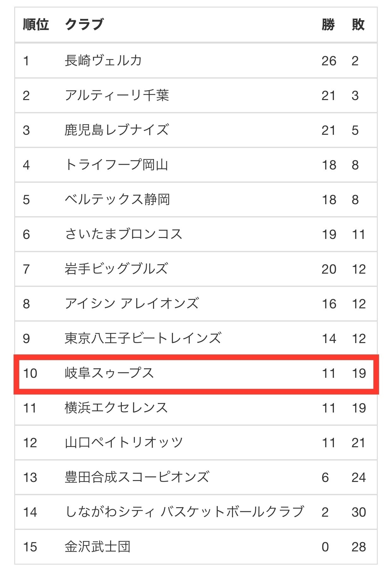Open 横浜エクセレンス club entry
This screenshot has width=392, height=576.
pyautogui.click(x=116, y=408)
